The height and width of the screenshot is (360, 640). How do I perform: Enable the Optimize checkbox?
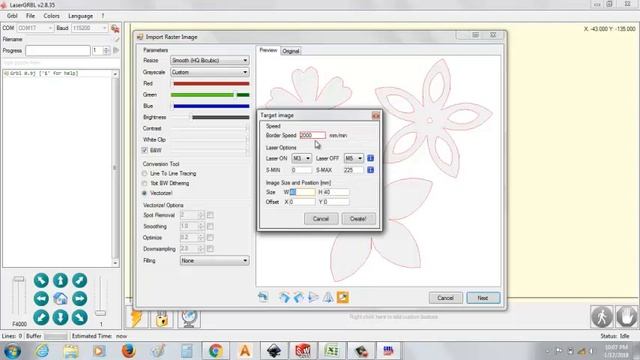[210, 237]
